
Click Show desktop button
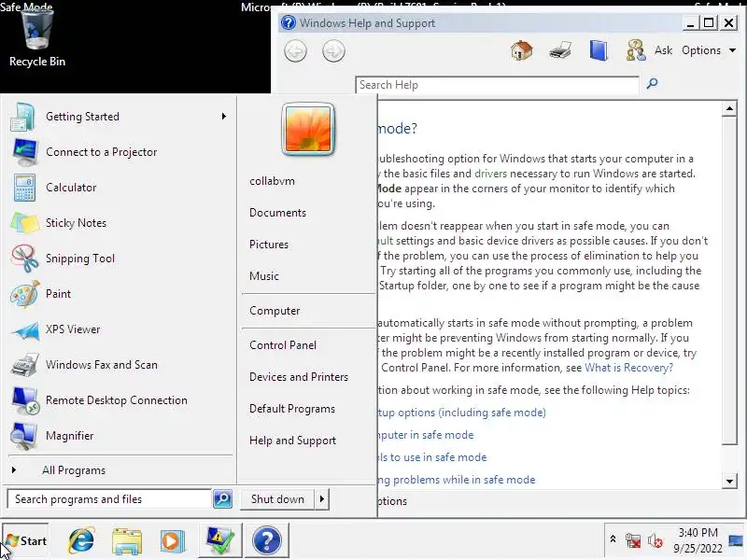pos(737,540)
